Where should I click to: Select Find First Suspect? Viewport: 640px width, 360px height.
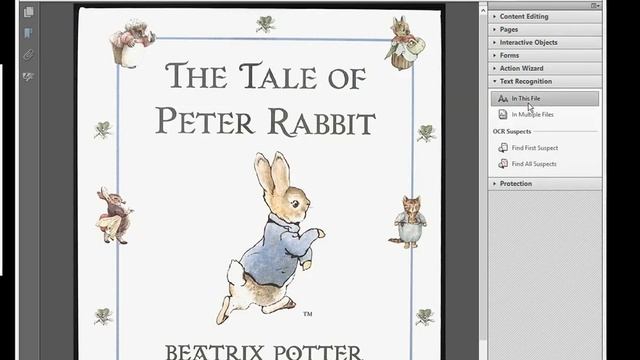pos(535,148)
